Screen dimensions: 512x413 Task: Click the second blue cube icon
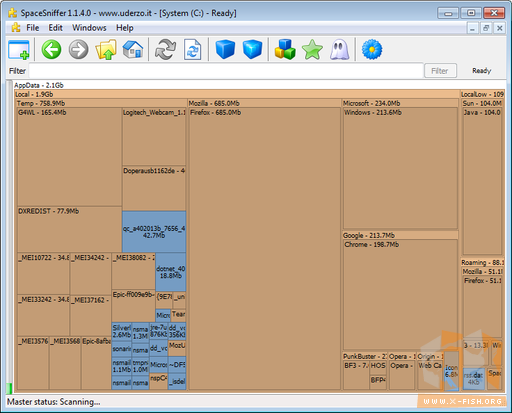(x=252, y=50)
